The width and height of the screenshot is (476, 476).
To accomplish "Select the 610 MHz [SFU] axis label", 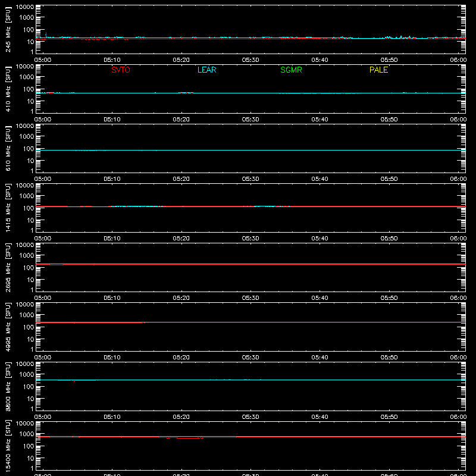I will [8, 148].
